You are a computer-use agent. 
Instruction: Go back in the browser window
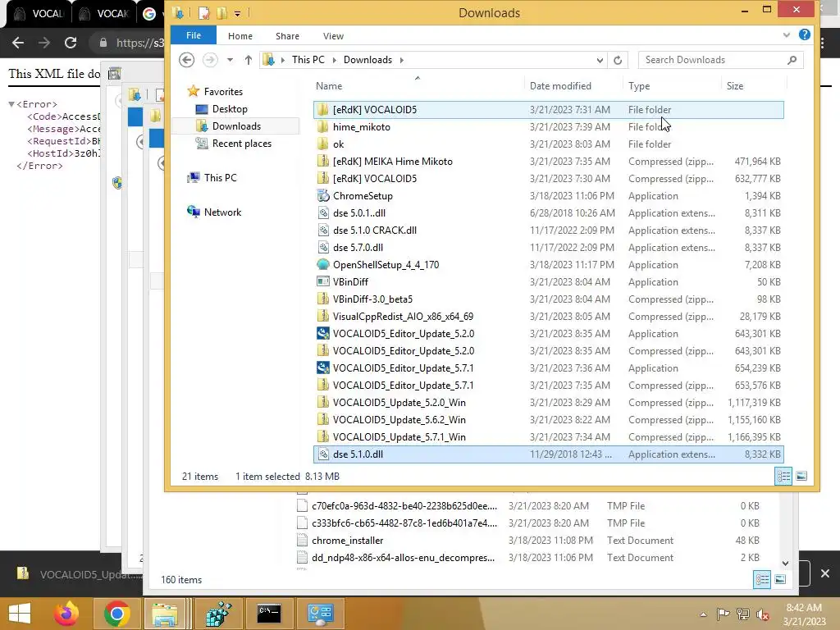tap(18, 43)
